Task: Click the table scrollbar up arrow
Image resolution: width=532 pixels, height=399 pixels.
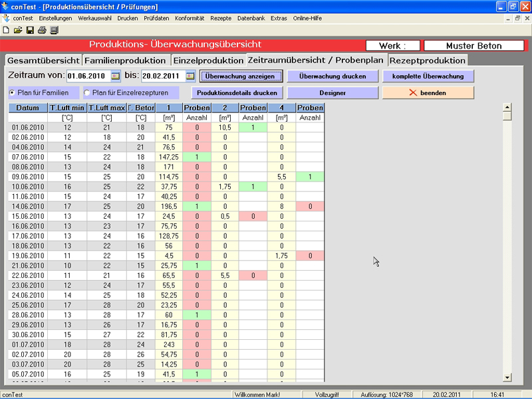Action: point(507,107)
